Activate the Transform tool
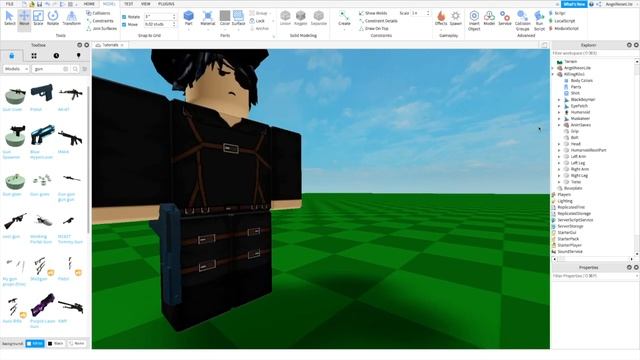Viewport: 640px width, 360px height. tap(71, 18)
